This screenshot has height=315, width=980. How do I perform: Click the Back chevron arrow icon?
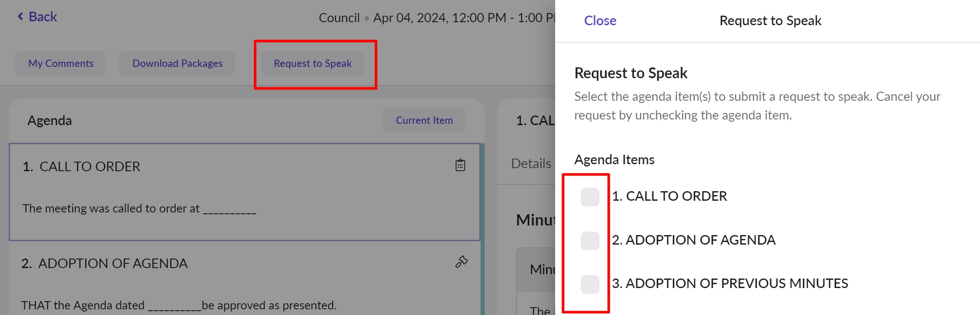click(20, 17)
